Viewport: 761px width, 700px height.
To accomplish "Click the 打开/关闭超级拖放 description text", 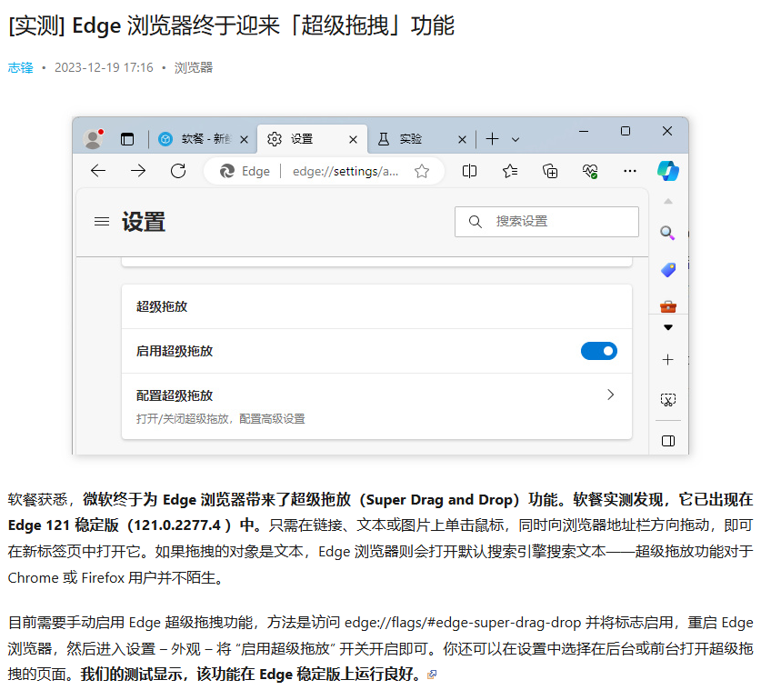I will (x=220, y=419).
